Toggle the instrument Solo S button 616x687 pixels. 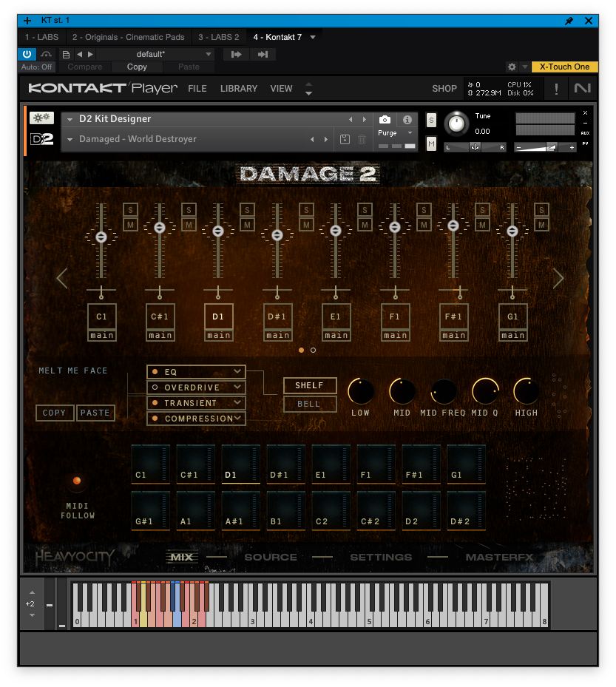tap(431, 120)
